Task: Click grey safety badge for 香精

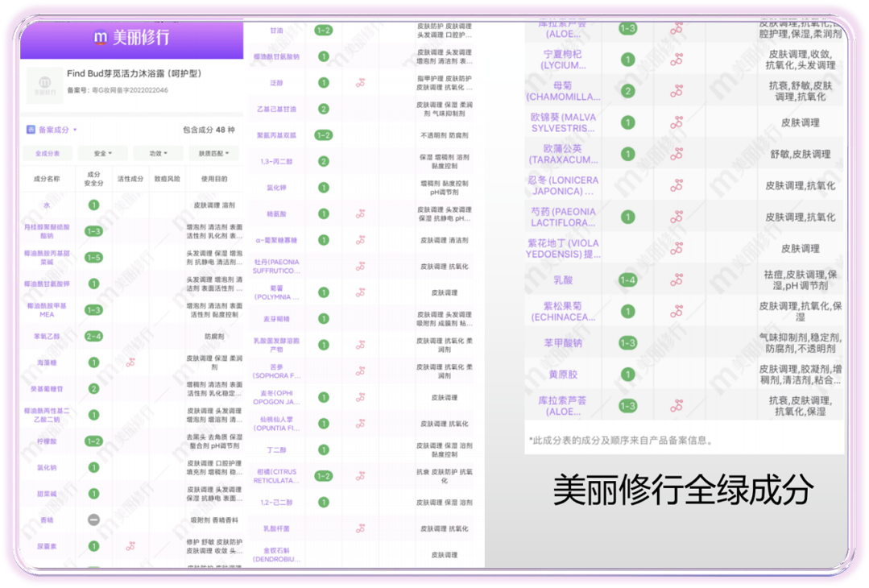Action: pos(93,520)
